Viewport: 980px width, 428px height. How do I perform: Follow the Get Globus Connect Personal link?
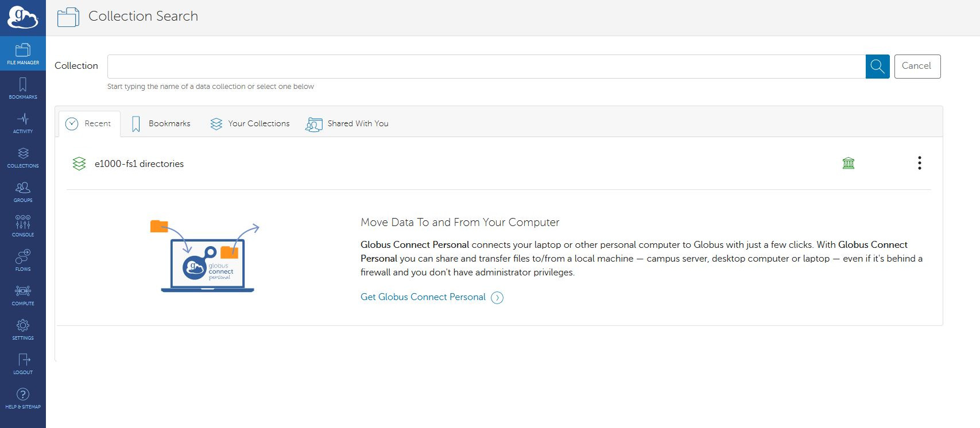(423, 297)
